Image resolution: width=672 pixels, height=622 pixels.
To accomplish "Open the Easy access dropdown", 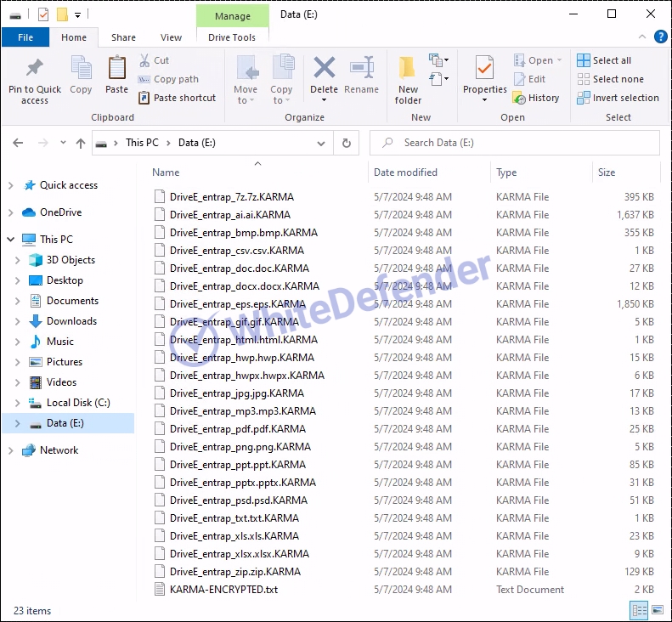I will 439,79.
